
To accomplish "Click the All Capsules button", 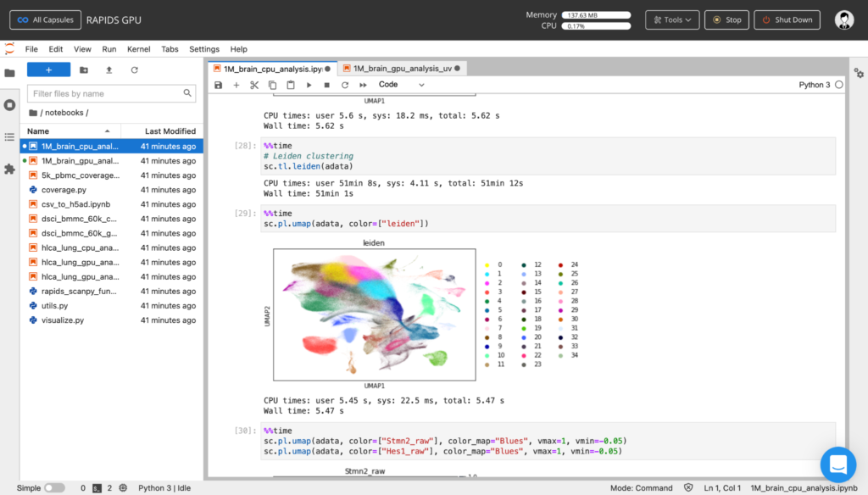I will coord(46,19).
